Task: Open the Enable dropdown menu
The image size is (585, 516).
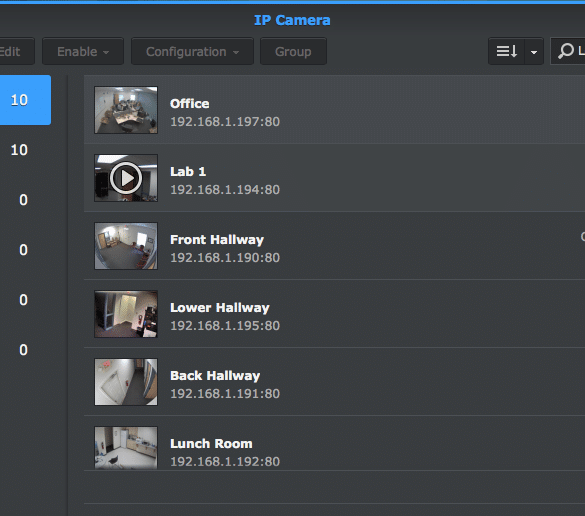Action: (83, 51)
